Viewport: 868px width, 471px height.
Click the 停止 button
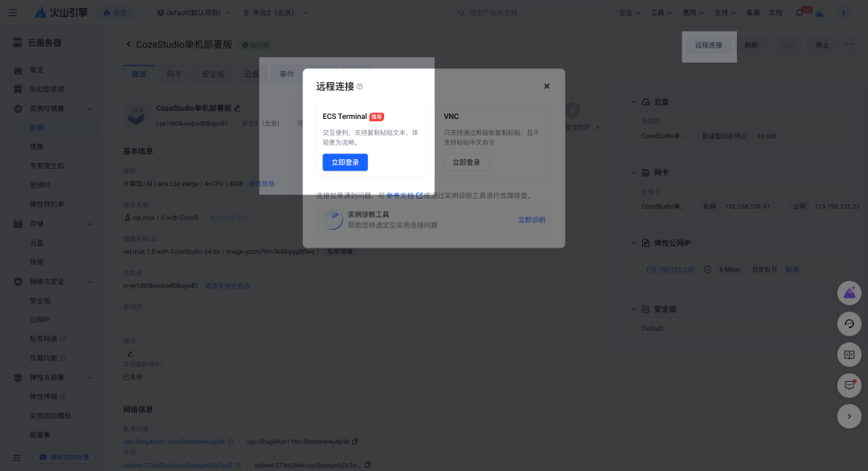pyautogui.click(x=823, y=45)
